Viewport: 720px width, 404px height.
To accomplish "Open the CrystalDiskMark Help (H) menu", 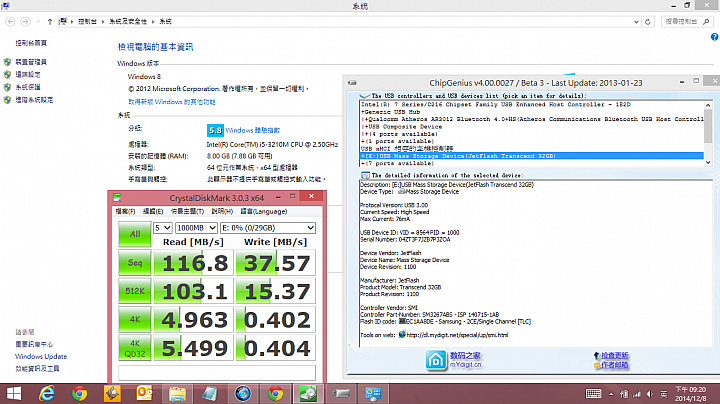I will tap(222, 211).
